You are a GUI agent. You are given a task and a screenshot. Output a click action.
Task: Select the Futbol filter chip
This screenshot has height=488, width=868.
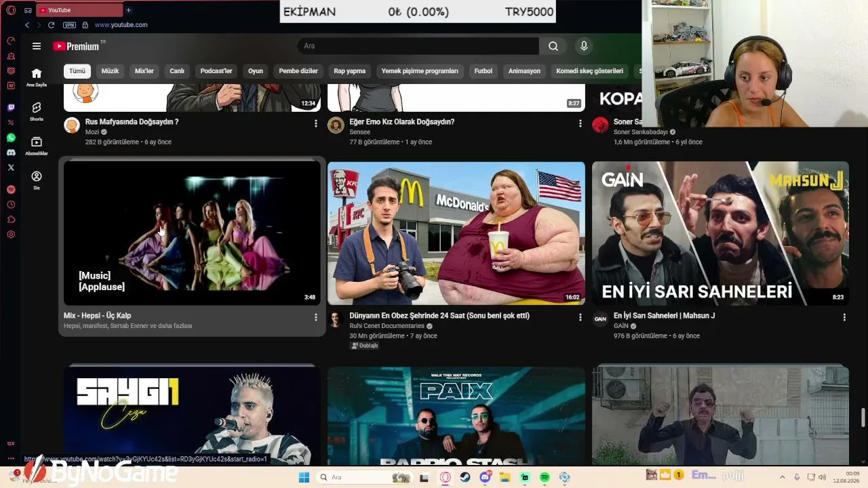(x=484, y=71)
